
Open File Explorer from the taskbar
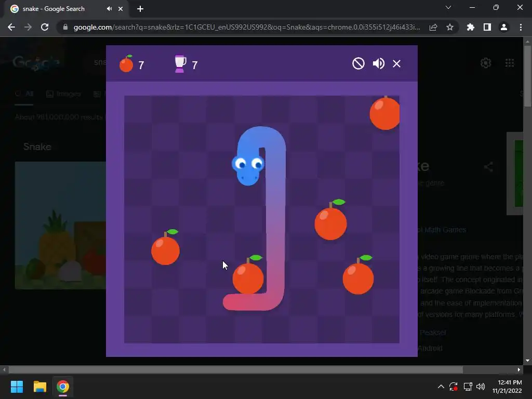39,387
